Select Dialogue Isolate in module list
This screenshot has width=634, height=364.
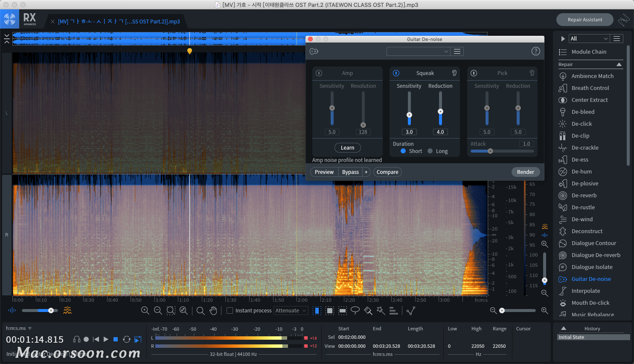(x=592, y=267)
